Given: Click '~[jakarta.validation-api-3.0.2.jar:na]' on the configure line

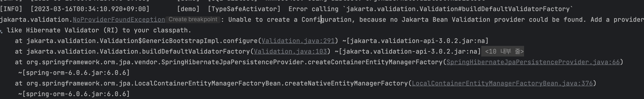Looking at the screenshot, I should coord(415,41).
